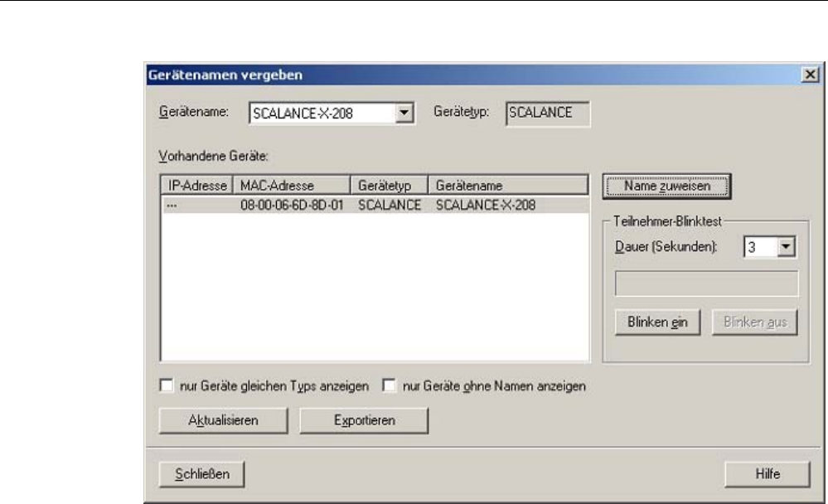The width and height of the screenshot is (828, 504).
Task: Click SCALANCE device type cell in list
Action: click(x=390, y=205)
